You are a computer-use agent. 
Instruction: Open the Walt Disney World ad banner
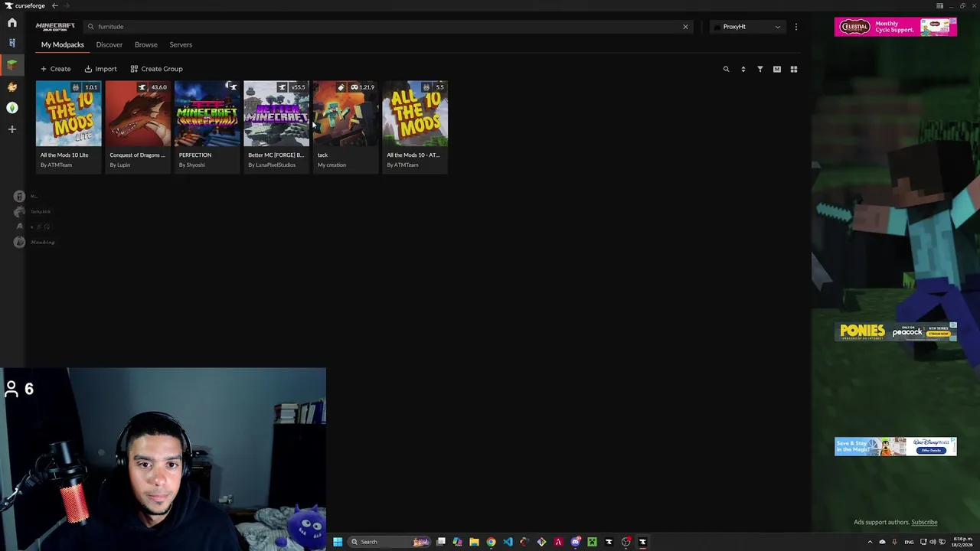895,446
